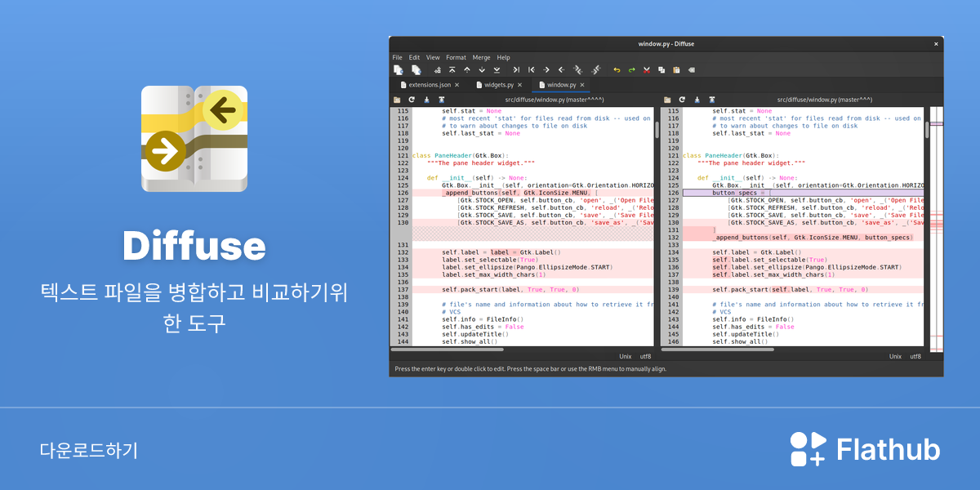Screen dimensions: 980x490
Task: Jump to the first difference
Action: (452, 70)
